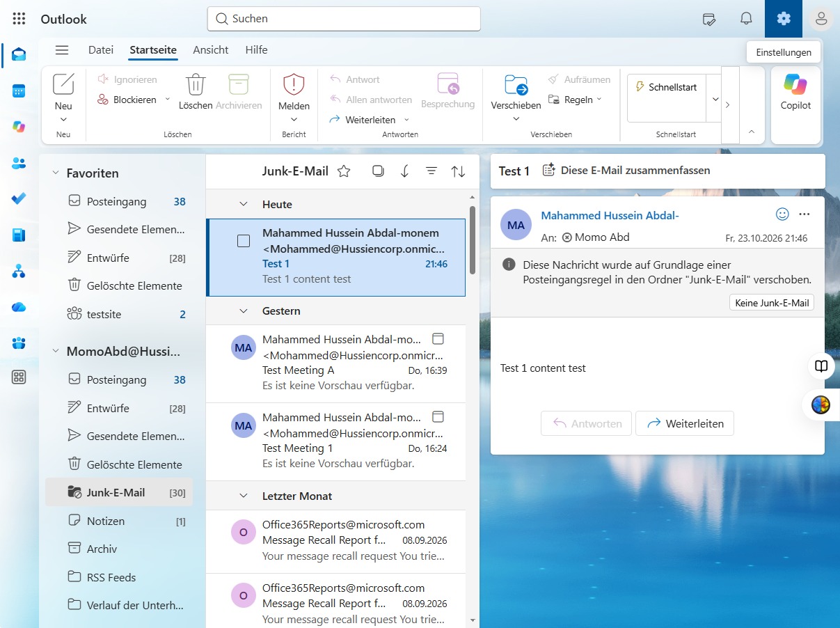The width and height of the screenshot is (840, 628).
Task: Open the app launcher grid
Action: [x=19, y=19]
